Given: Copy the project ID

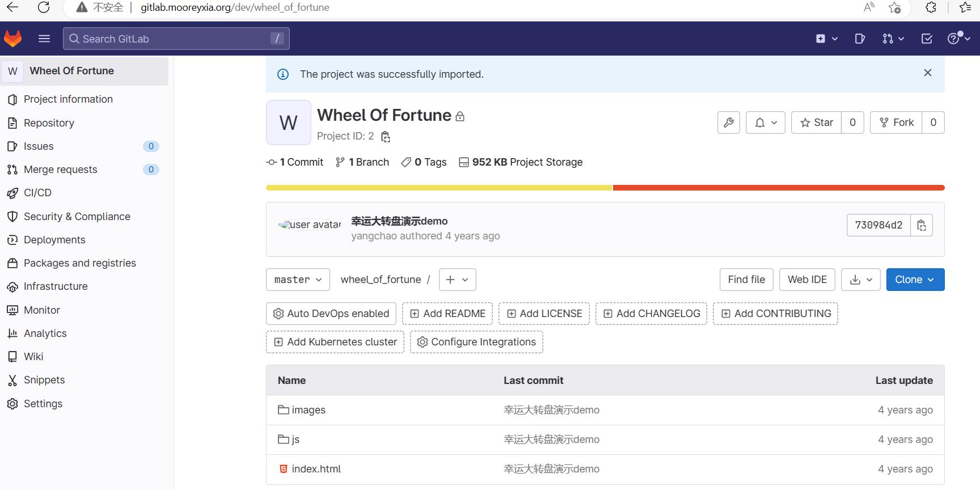Looking at the screenshot, I should point(386,137).
